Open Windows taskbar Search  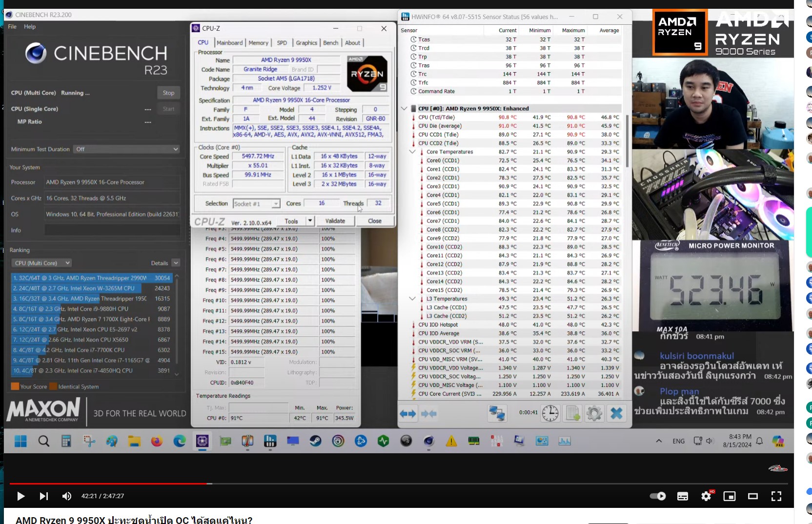tap(44, 441)
